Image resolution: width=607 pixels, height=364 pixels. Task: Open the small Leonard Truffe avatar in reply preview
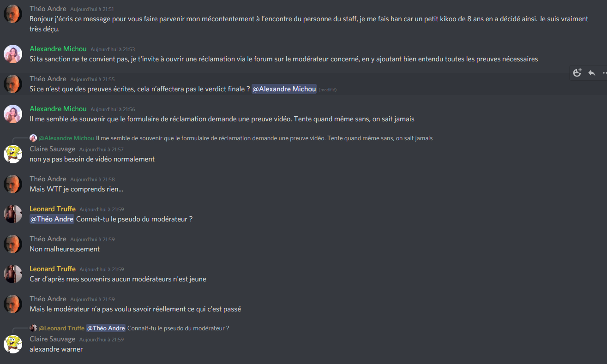(33, 328)
